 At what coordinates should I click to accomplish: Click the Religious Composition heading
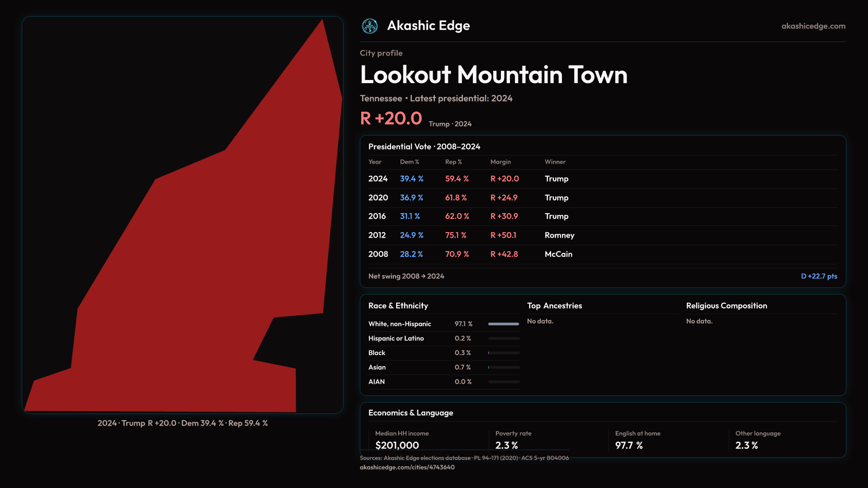click(x=726, y=306)
